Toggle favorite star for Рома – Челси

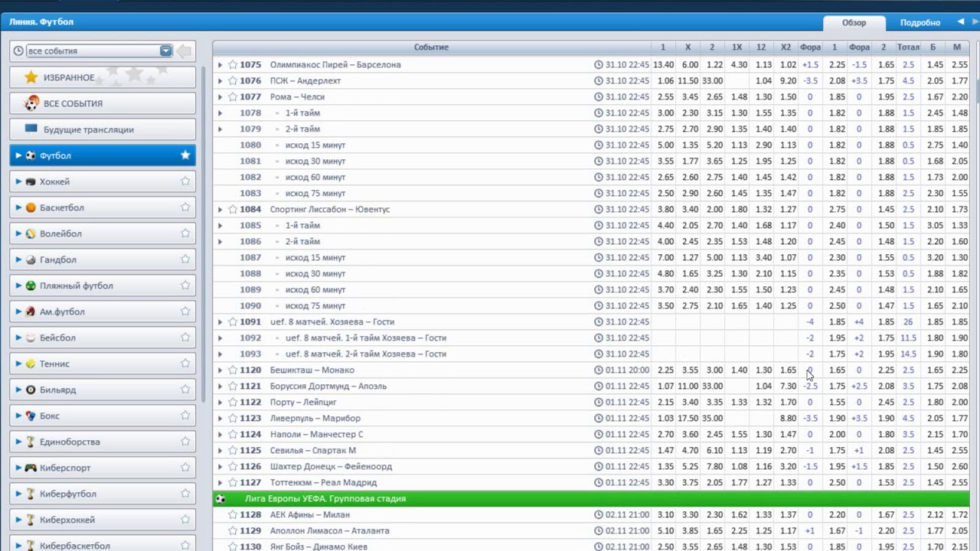pos(233,96)
